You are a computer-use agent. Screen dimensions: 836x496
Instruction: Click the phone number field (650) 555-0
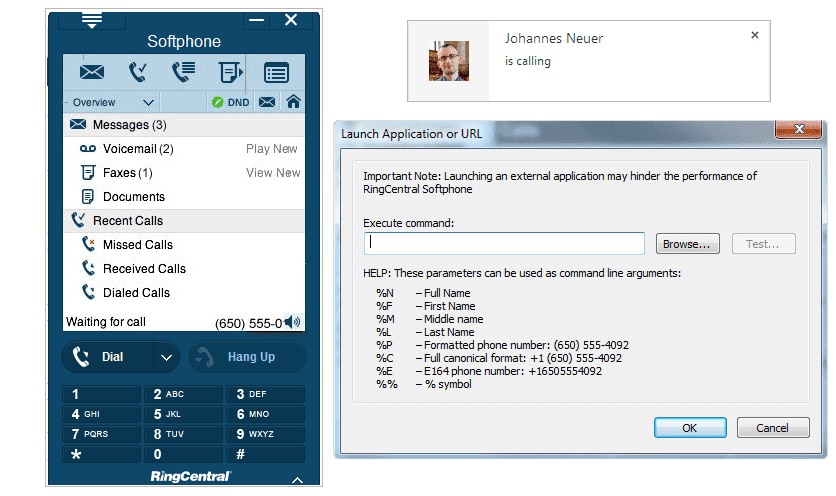tap(248, 323)
